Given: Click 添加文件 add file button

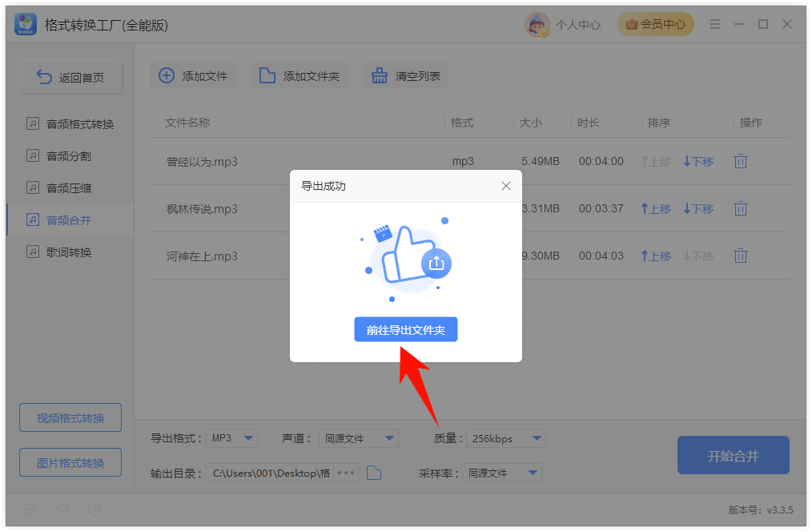Looking at the screenshot, I should click(x=193, y=76).
